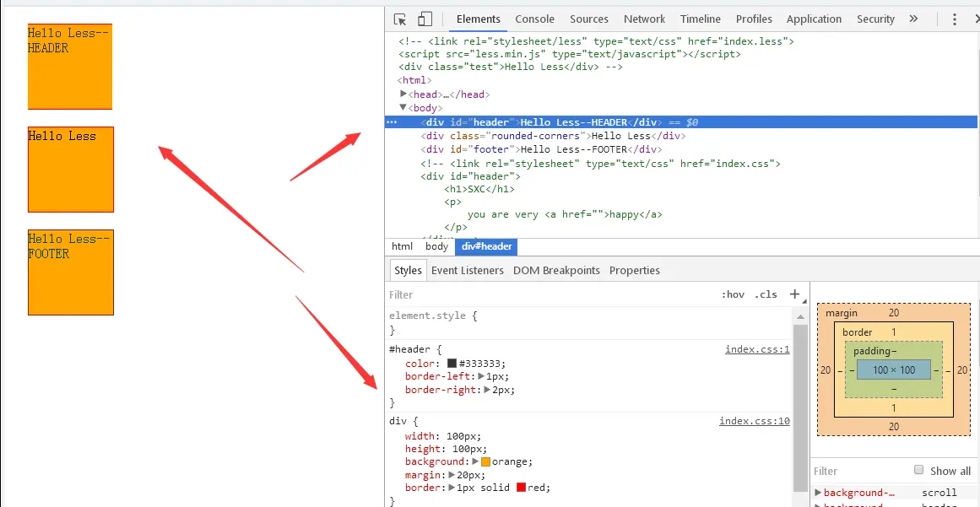Select the html node in DOM tree
980x507 pixels.
coord(414,80)
